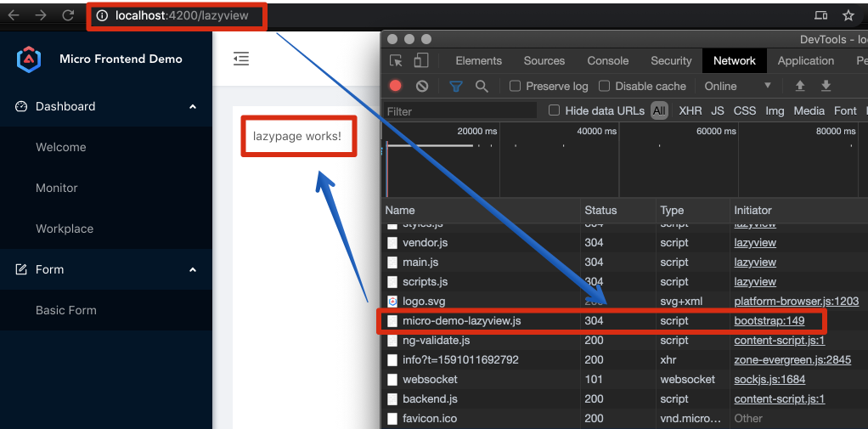Open the Online throttling dropdown
Screen dimensions: 868x429
click(738, 86)
